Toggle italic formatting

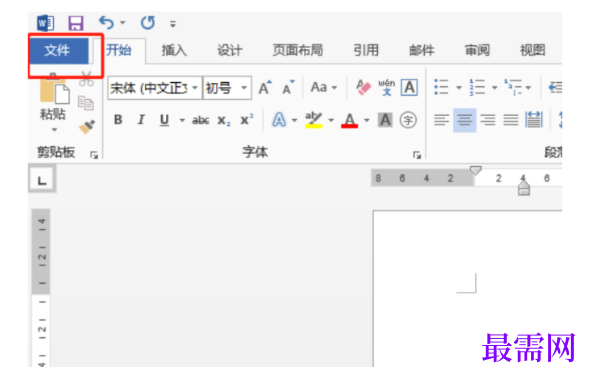click(x=141, y=120)
